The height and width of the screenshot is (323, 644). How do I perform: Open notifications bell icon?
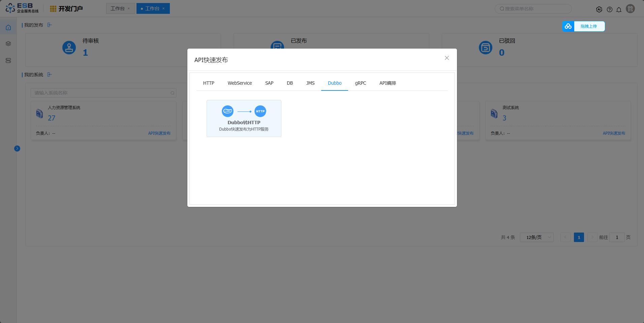coord(619,9)
